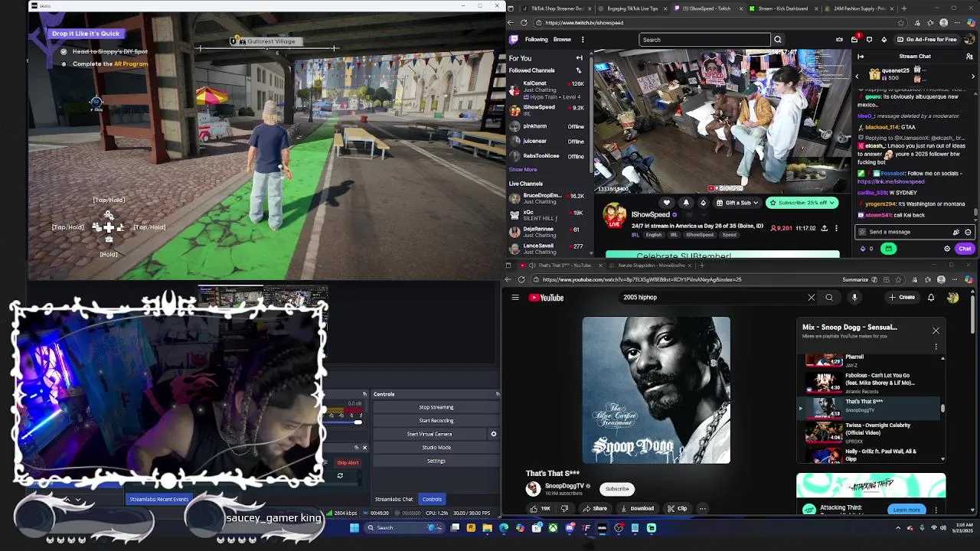980x551 pixels.
Task: Open more actions ellipsis under YouTube video
Action: point(702,508)
